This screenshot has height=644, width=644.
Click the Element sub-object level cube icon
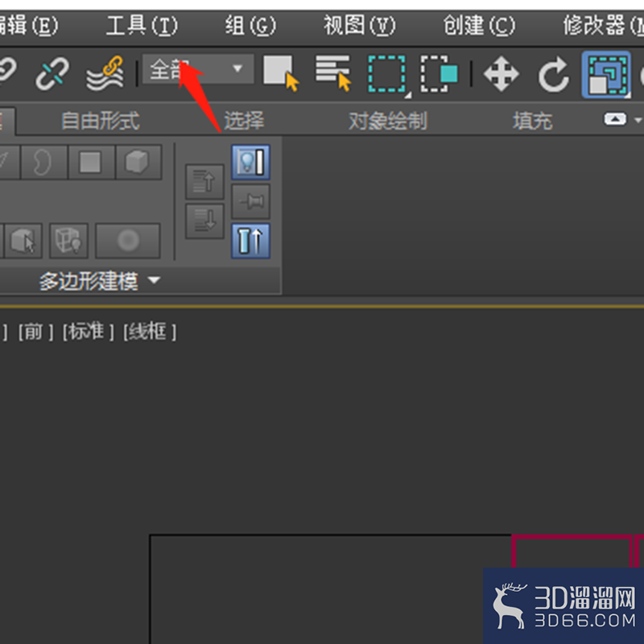pyautogui.click(x=138, y=162)
